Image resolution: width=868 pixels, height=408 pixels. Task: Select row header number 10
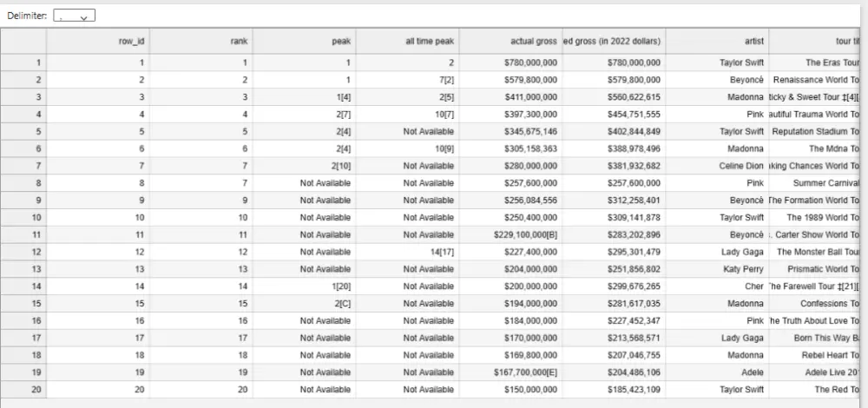(23, 218)
